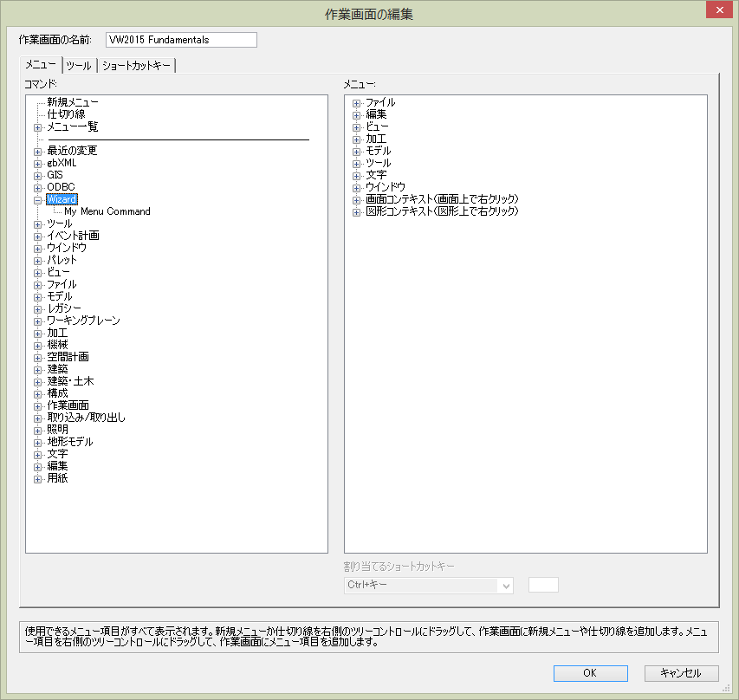The width and height of the screenshot is (739, 700).
Task: Expand メニュー一覧 in command list
Action: pos(38,127)
